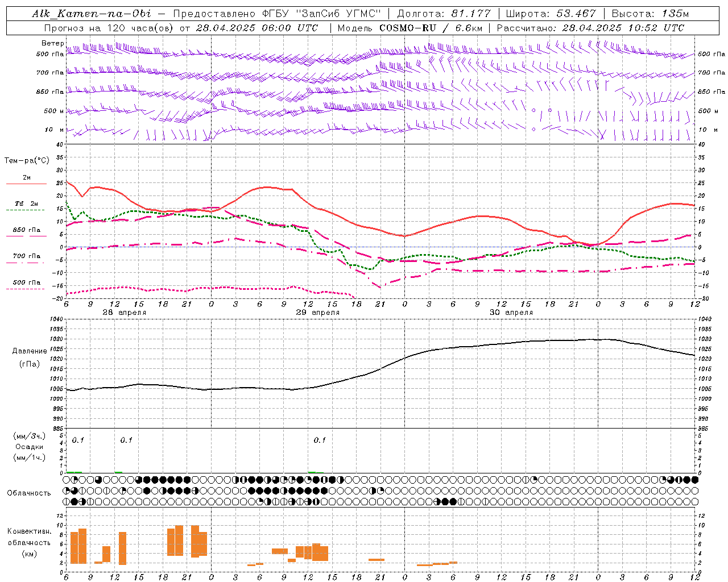Select the "30 апреля" date label

pyautogui.click(x=511, y=313)
